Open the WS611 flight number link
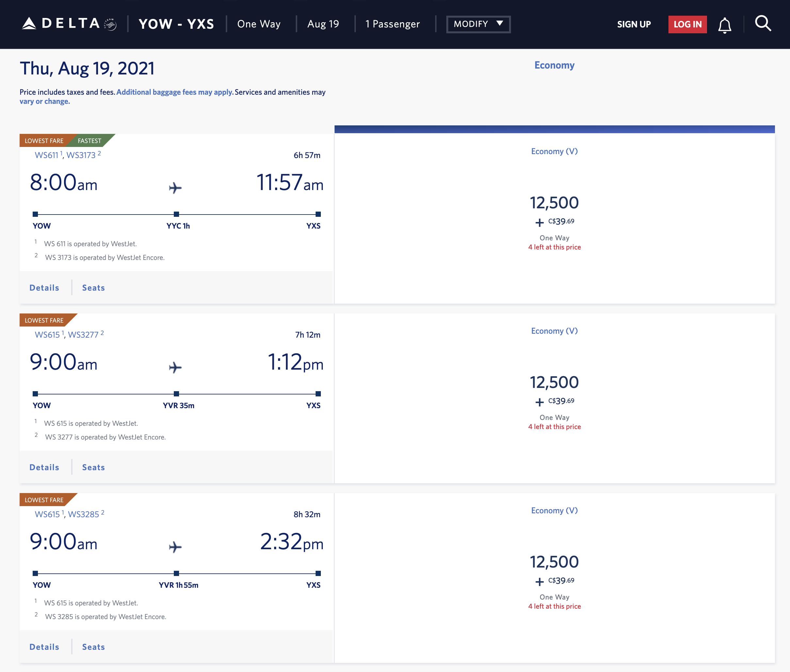Image resolution: width=790 pixels, height=672 pixels. 46,155
